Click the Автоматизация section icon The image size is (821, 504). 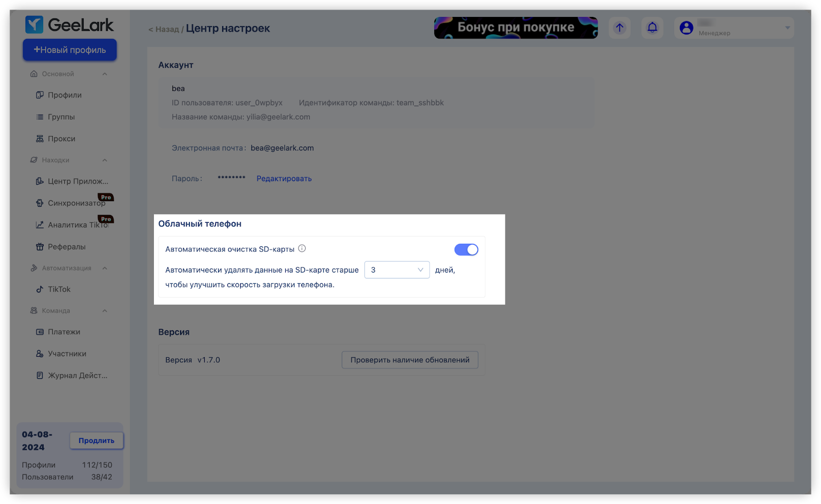click(34, 268)
